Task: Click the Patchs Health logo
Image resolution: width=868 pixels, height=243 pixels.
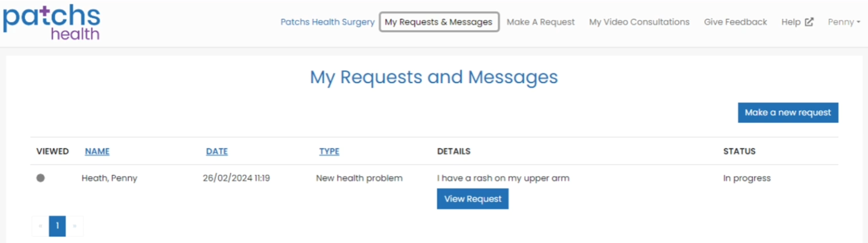Action: coord(51,22)
